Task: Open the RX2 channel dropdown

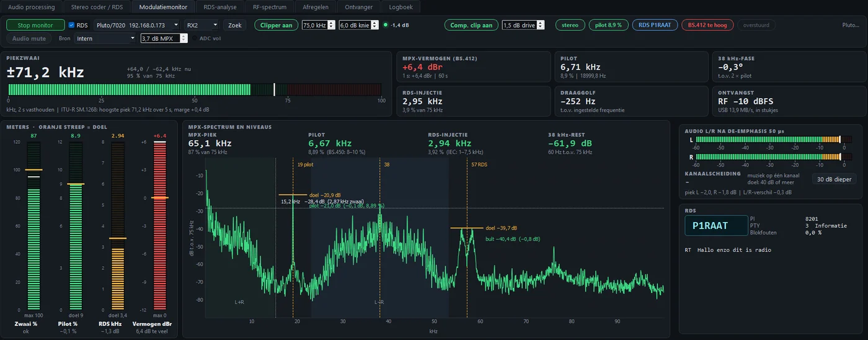Action: tap(202, 25)
